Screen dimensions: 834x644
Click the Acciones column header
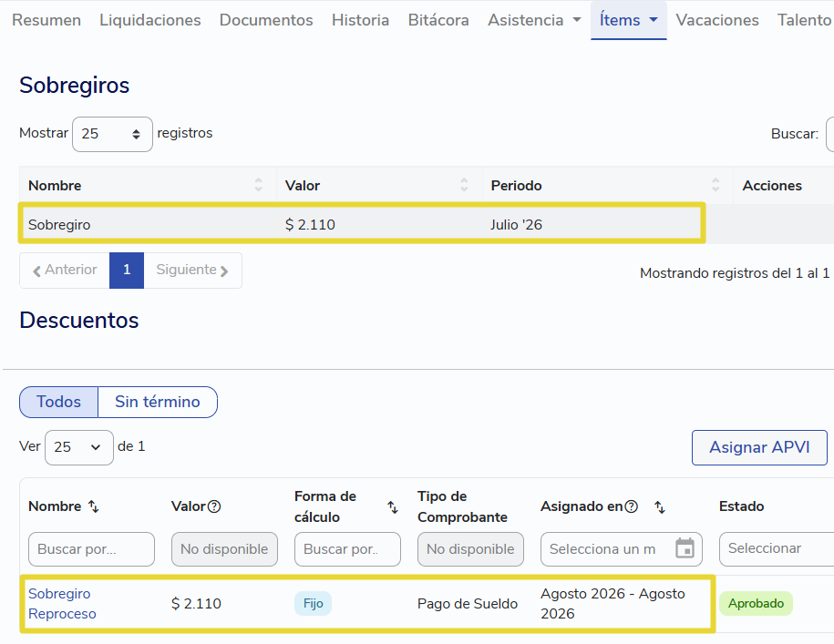pos(772,186)
